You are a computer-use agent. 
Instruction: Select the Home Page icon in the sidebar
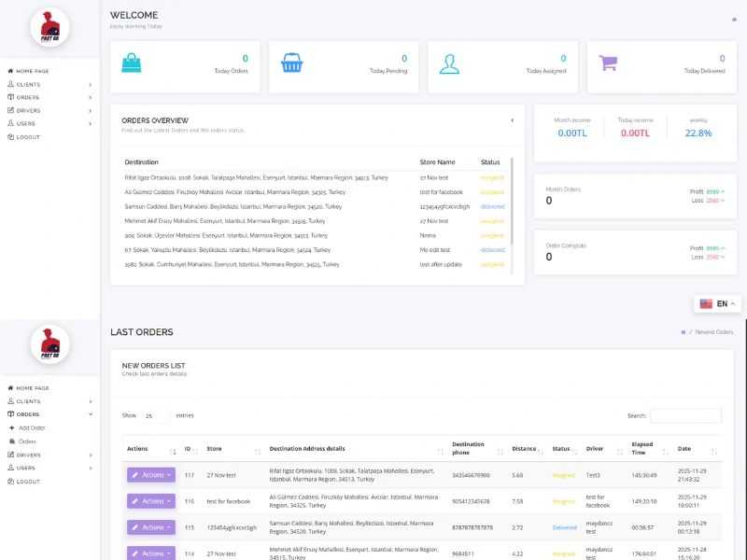[x=11, y=71]
